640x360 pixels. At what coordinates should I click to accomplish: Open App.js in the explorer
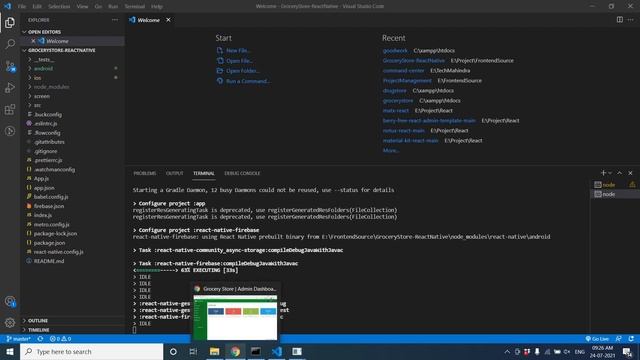(x=41, y=178)
